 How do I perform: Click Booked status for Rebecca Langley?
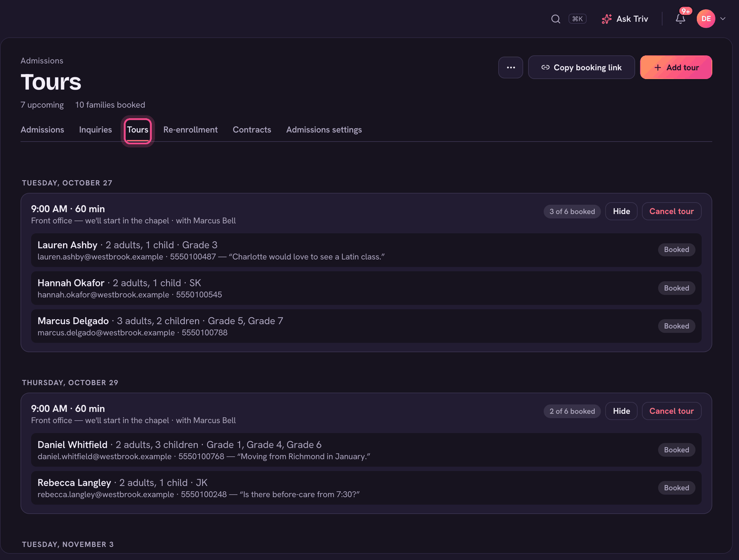point(676,488)
